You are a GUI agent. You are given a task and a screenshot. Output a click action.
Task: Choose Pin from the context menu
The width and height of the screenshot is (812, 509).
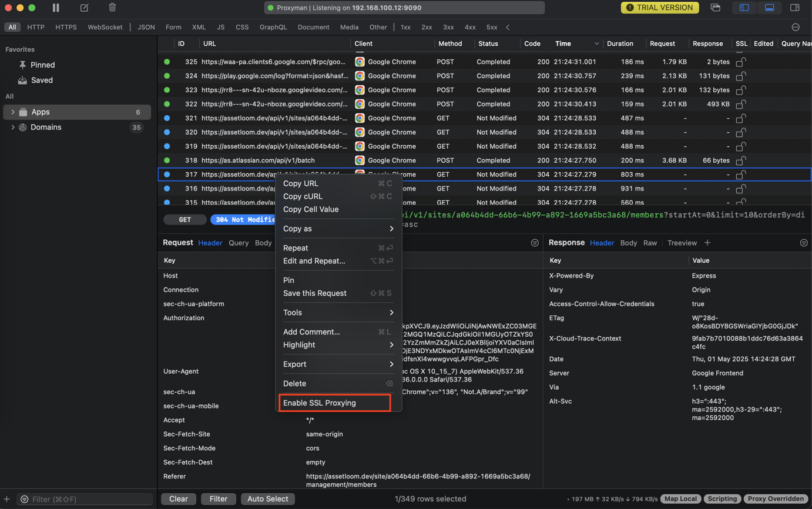click(338, 280)
